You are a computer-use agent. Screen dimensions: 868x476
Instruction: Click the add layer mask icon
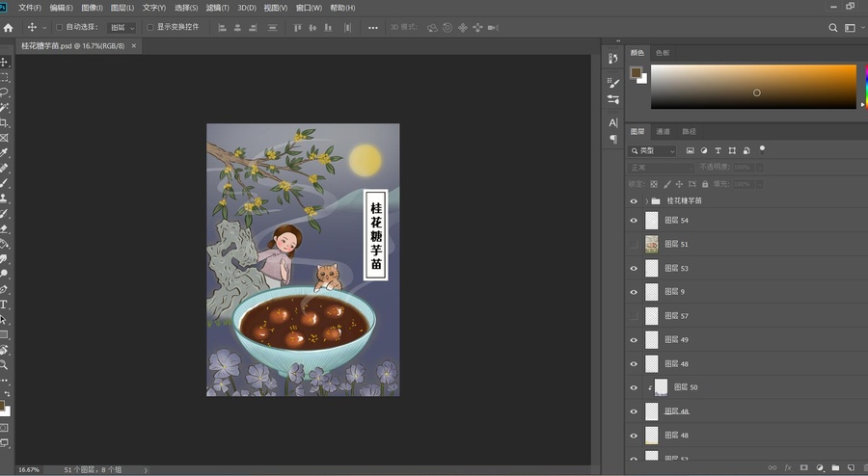803,467
